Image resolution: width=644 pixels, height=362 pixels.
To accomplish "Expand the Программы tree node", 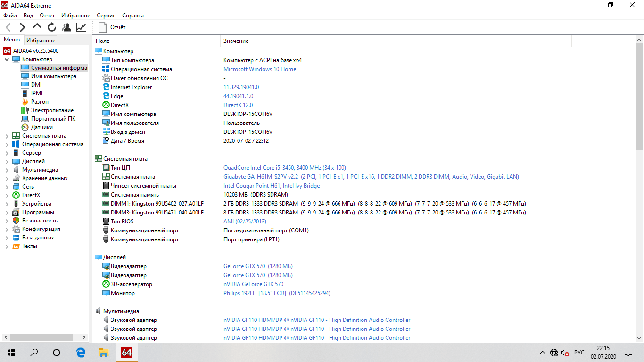I will [7, 212].
